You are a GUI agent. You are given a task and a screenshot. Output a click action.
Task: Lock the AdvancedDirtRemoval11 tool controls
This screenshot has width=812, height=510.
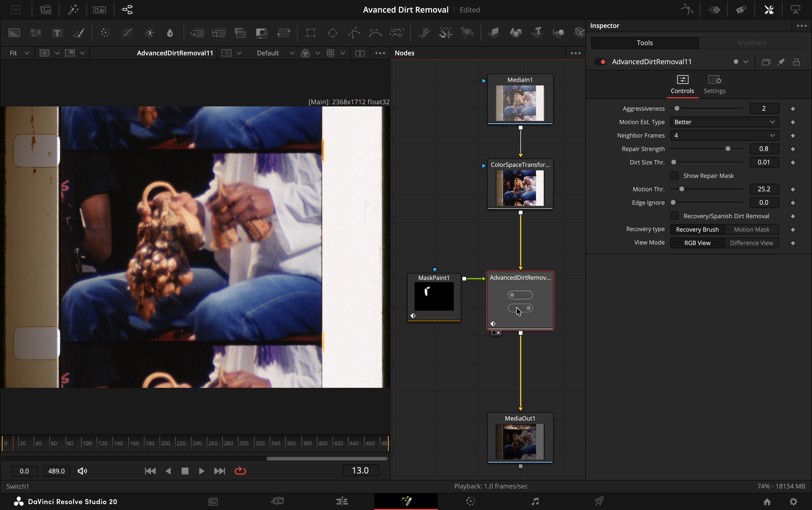796,62
